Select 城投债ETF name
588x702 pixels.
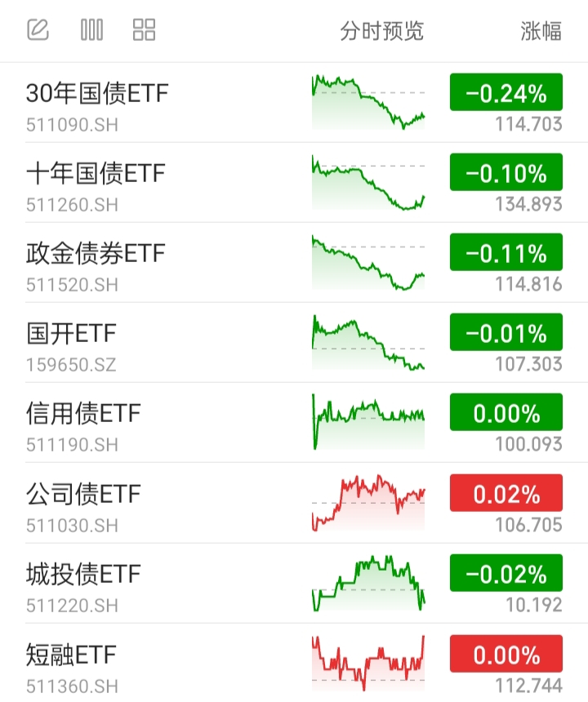83,573
